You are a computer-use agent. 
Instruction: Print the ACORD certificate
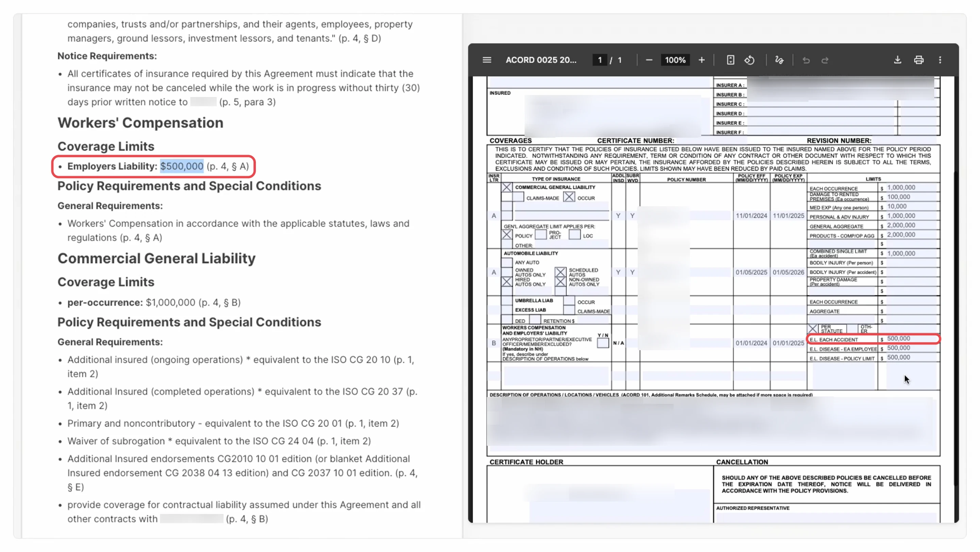[919, 60]
